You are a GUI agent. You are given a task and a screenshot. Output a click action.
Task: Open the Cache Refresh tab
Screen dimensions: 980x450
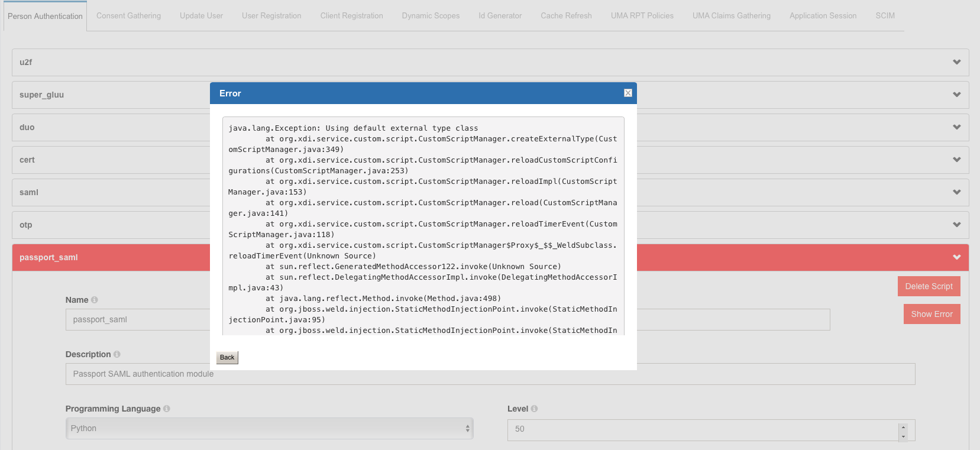coord(566,15)
